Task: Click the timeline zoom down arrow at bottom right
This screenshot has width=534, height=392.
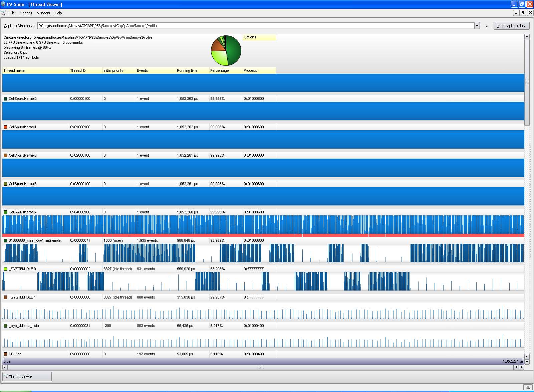Action: pyautogui.click(x=527, y=362)
